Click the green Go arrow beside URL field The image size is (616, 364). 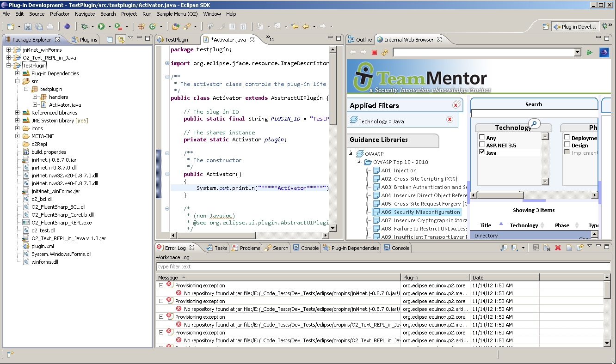589,52
